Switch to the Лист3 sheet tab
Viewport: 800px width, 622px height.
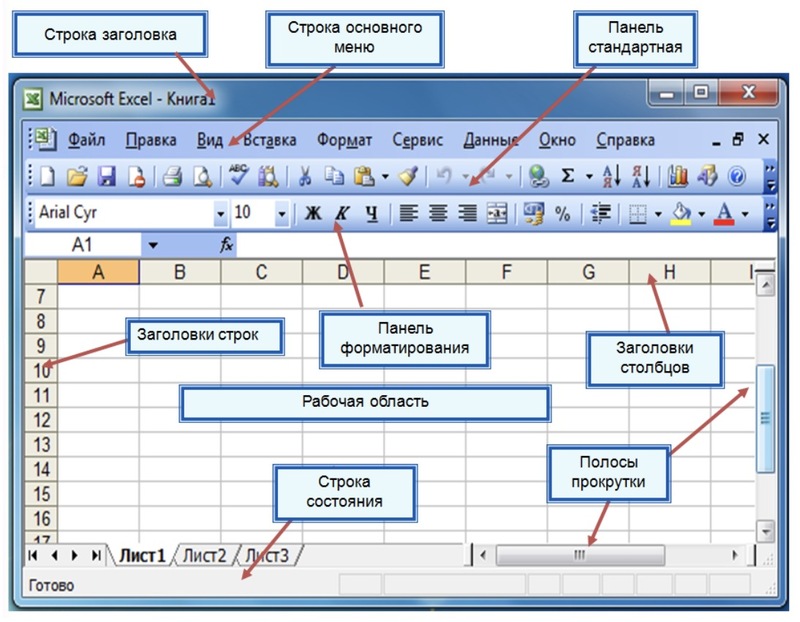click(266, 555)
